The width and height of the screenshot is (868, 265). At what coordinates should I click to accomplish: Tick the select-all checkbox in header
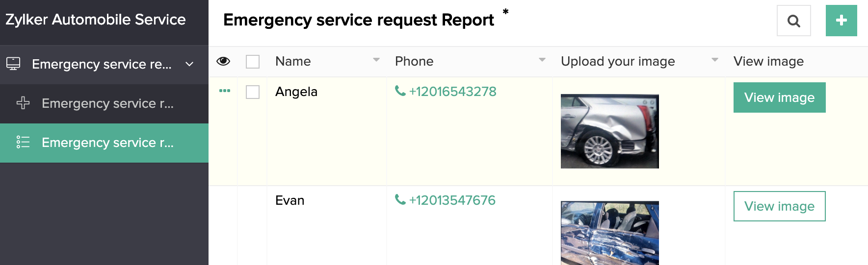253,62
